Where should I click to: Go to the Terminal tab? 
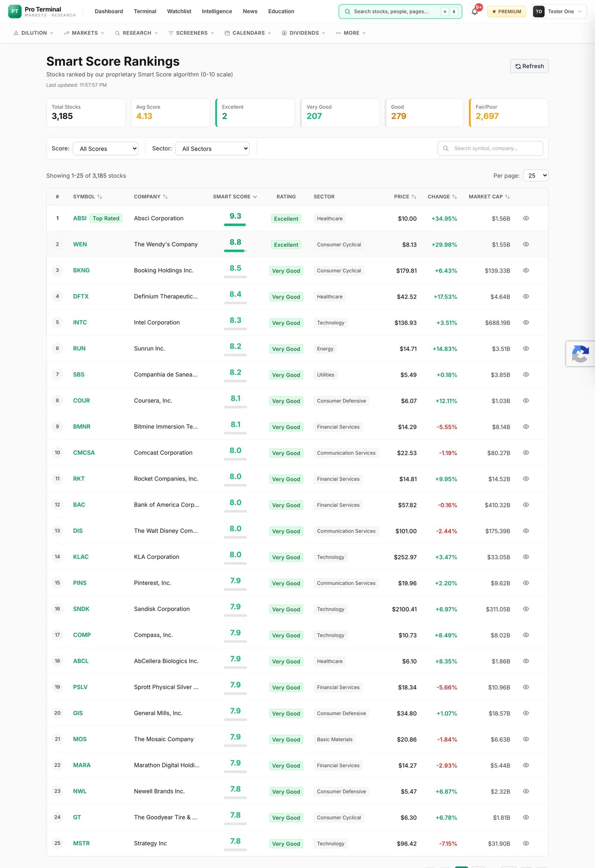coord(145,12)
